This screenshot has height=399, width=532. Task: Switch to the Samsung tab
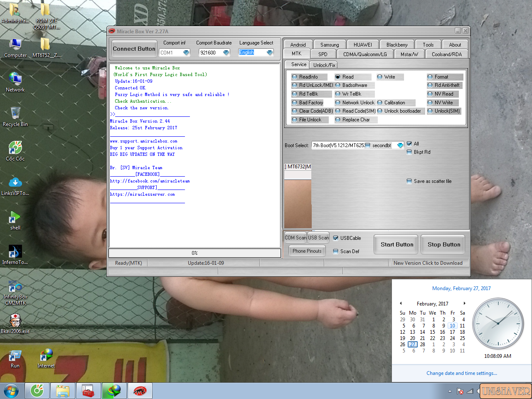click(x=330, y=44)
